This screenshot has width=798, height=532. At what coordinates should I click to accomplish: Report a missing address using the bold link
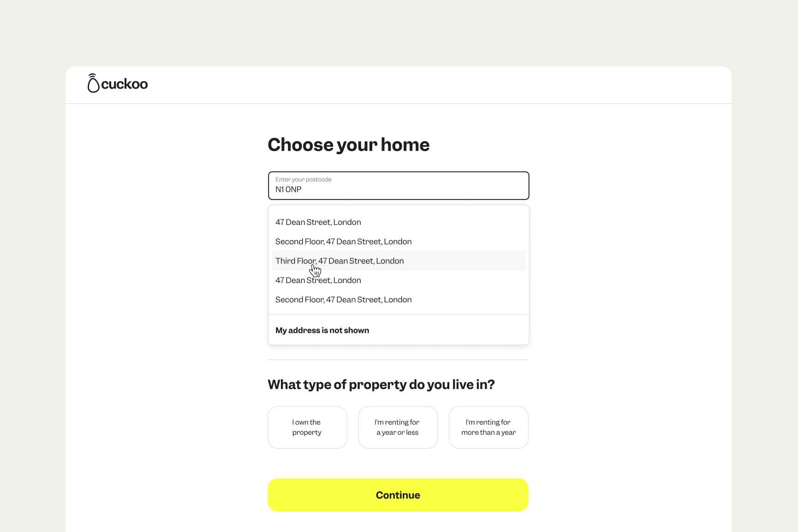(x=322, y=330)
